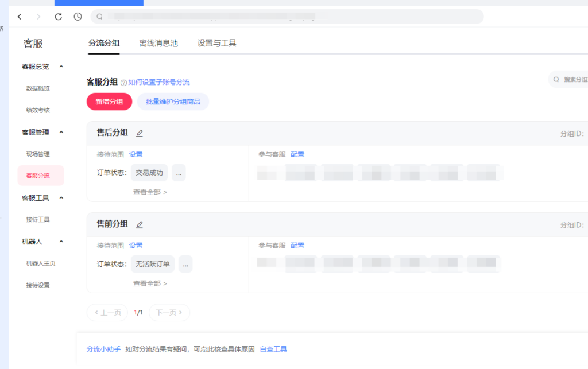Switch to the 设置与工具 tab
Screen dimensions: 588x369
[x=216, y=43]
